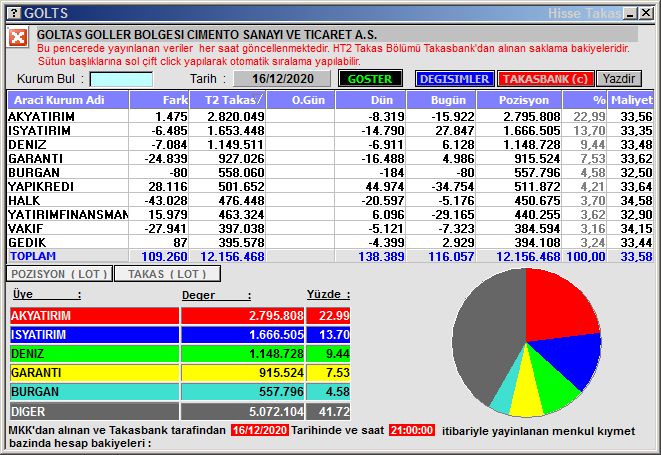661x455 pixels.
Task: Select the GARANTI row in the table
Action: coord(330,158)
